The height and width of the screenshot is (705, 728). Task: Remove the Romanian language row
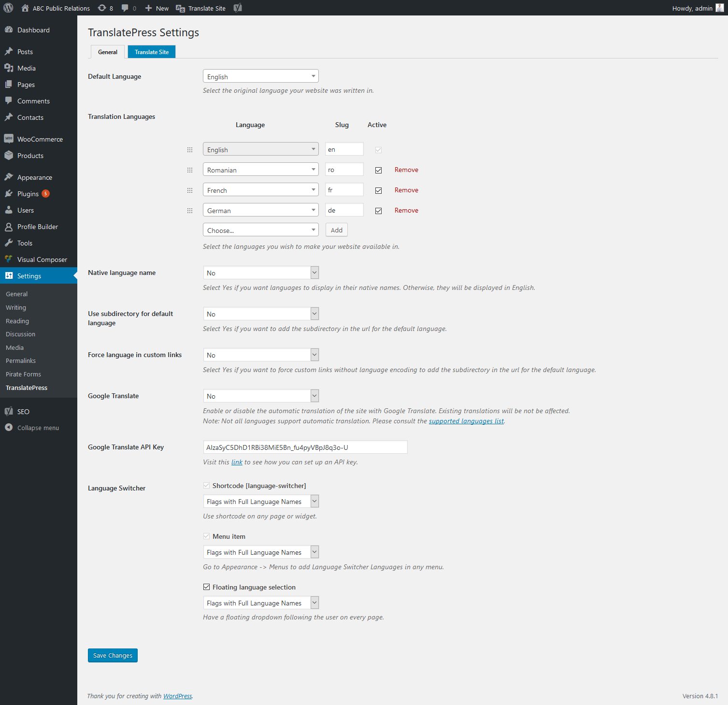coord(406,170)
